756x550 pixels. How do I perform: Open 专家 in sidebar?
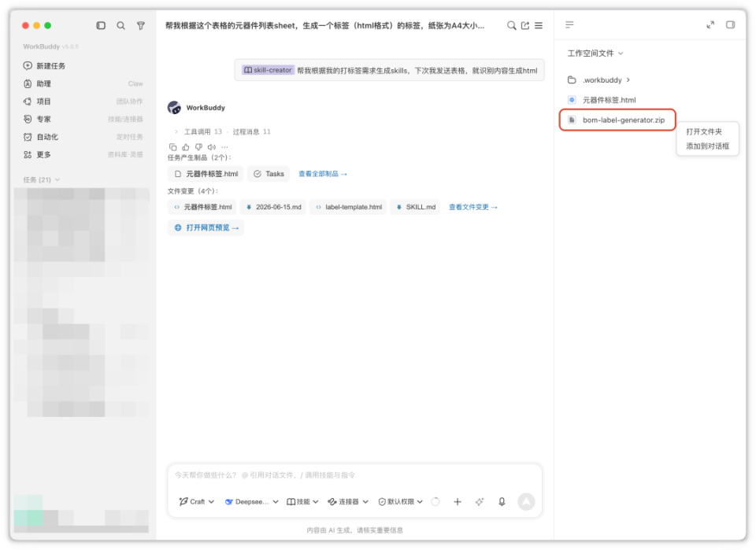click(x=83, y=120)
